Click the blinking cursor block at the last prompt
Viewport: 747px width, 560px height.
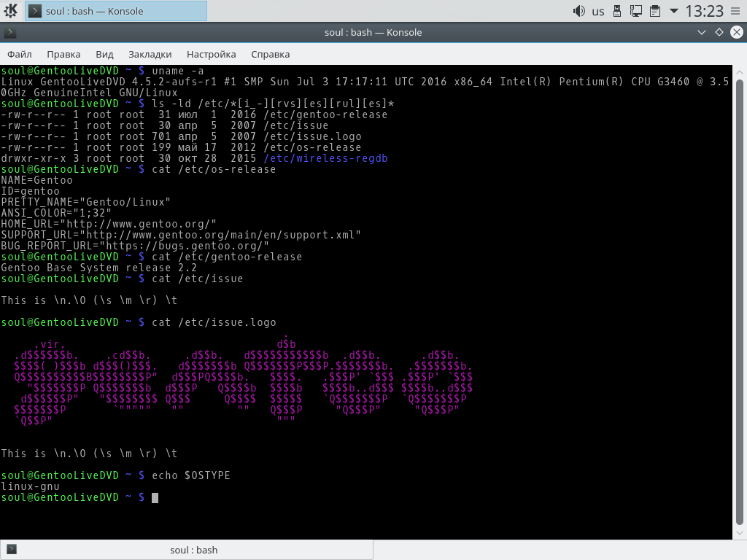tap(155, 497)
